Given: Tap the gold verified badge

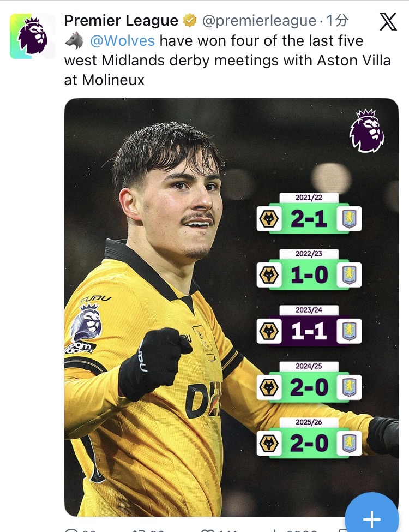Looking at the screenshot, I should (190, 21).
